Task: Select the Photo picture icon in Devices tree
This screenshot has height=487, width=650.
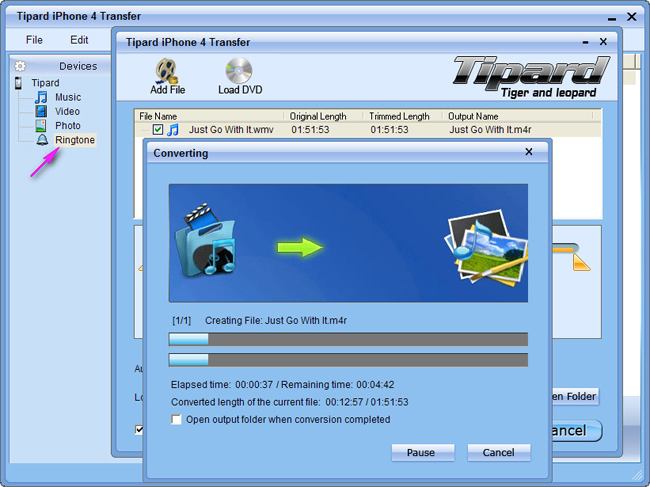Action: point(41,126)
